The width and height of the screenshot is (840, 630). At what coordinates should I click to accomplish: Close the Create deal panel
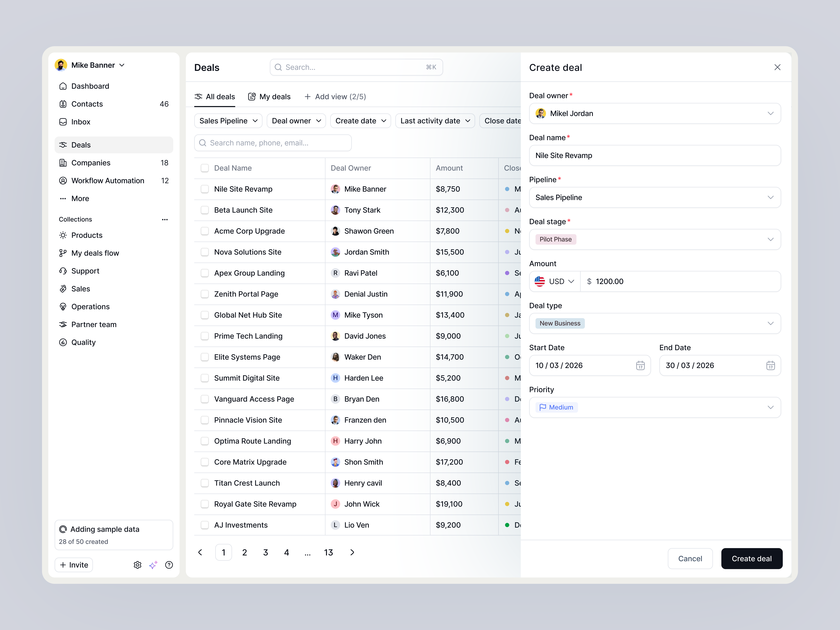tap(777, 67)
